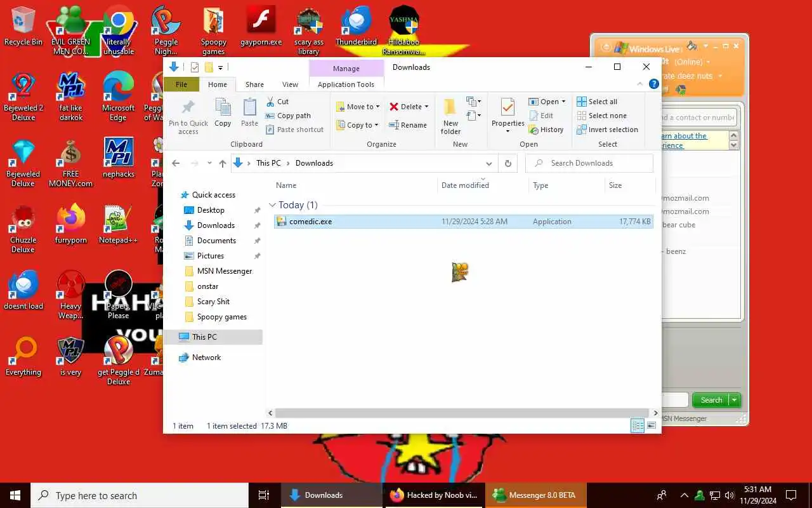The image size is (812, 508).
Task: Click Copy path in the ribbon
Action: coord(288,116)
